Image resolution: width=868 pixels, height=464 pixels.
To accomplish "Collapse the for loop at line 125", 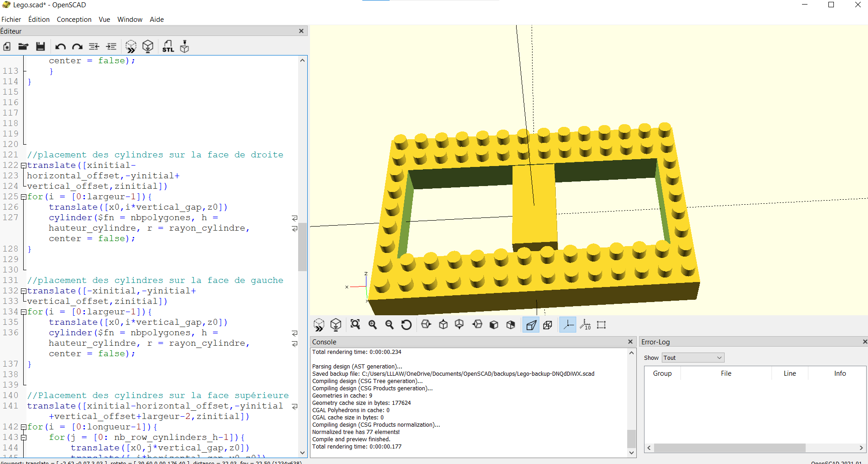I will click(x=24, y=197).
